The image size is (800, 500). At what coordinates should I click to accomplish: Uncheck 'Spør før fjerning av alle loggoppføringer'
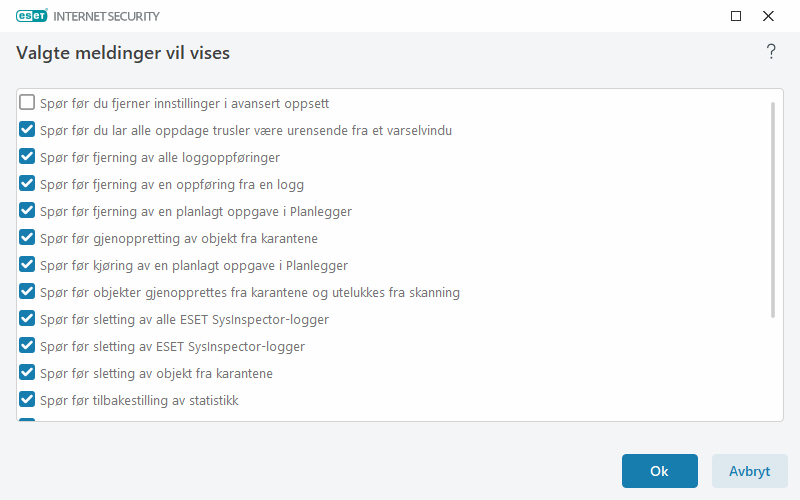[28, 157]
